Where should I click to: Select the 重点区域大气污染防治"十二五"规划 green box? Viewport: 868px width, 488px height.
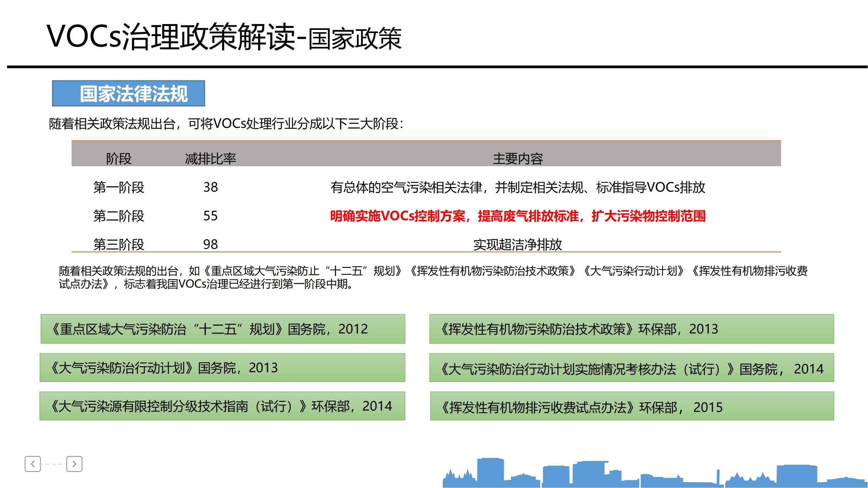coord(223,329)
